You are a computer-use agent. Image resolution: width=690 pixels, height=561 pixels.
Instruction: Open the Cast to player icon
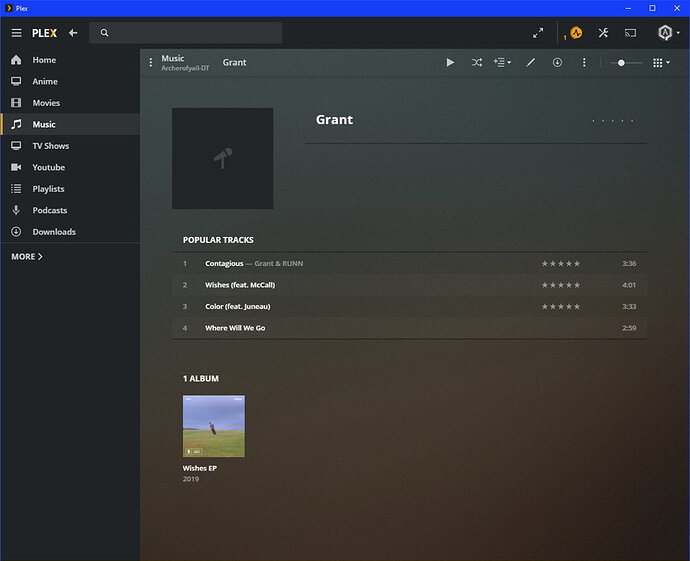(631, 33)
